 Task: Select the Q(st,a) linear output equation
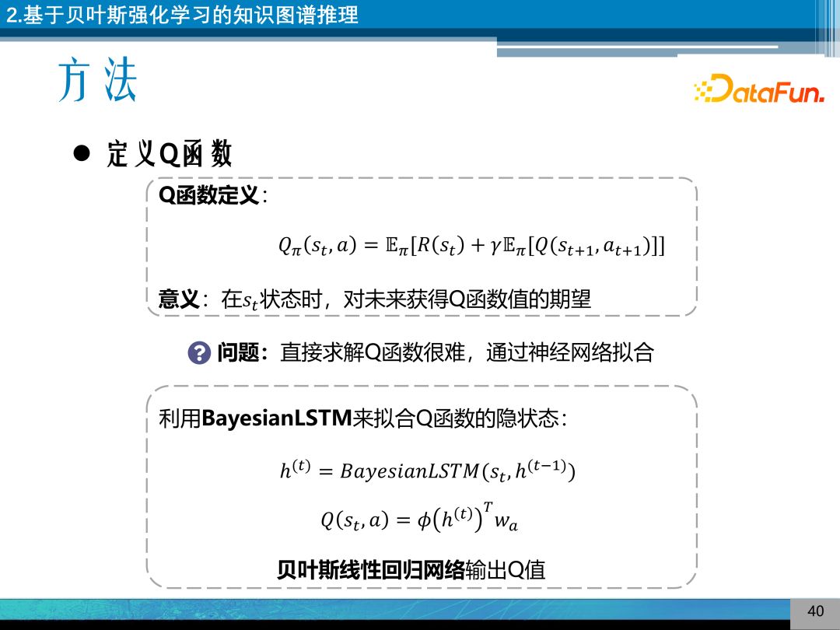419,517
